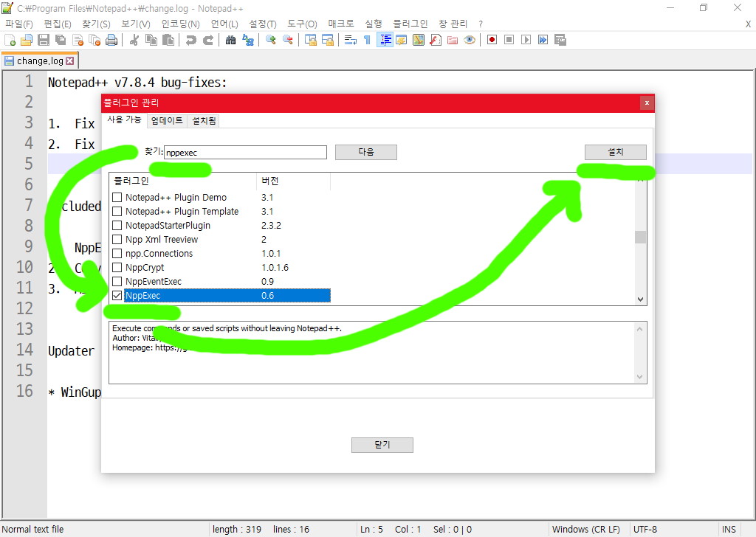Click the Save toolbar icon
The image size is (756, 537).
tap(44, 40)
